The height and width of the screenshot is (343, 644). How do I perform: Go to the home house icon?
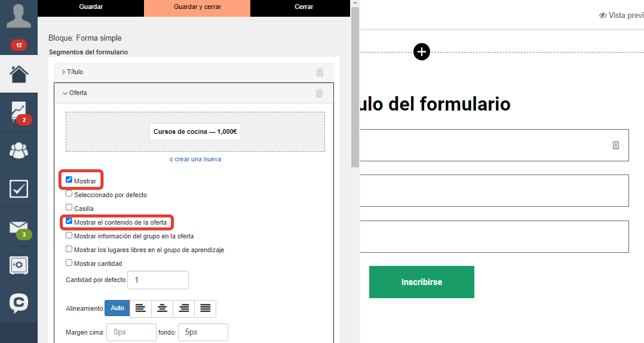pyautogui.click(x=19, y=74)
